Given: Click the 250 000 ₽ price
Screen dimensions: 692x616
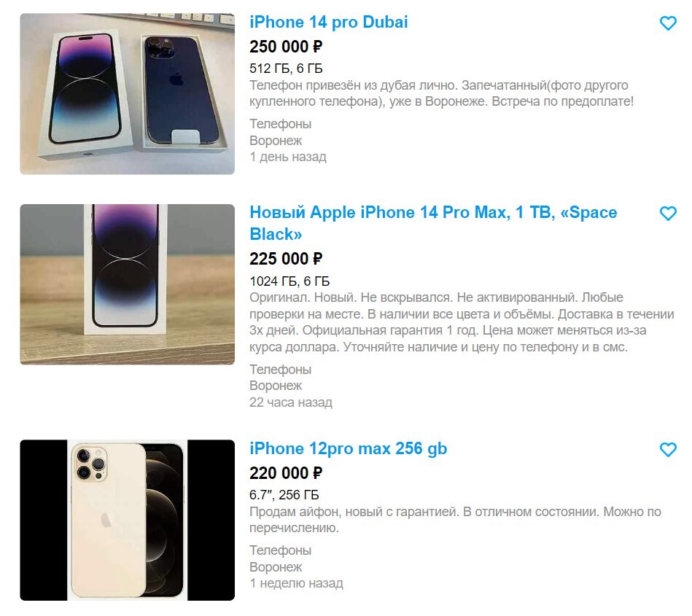Looking at the screenshot, I should click(x=286, y=47).
